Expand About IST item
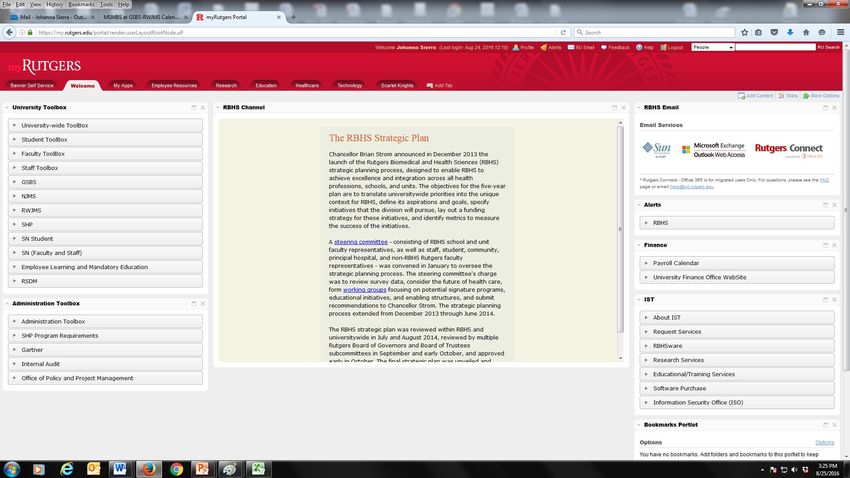850x478 pixels. pos(737,318)
